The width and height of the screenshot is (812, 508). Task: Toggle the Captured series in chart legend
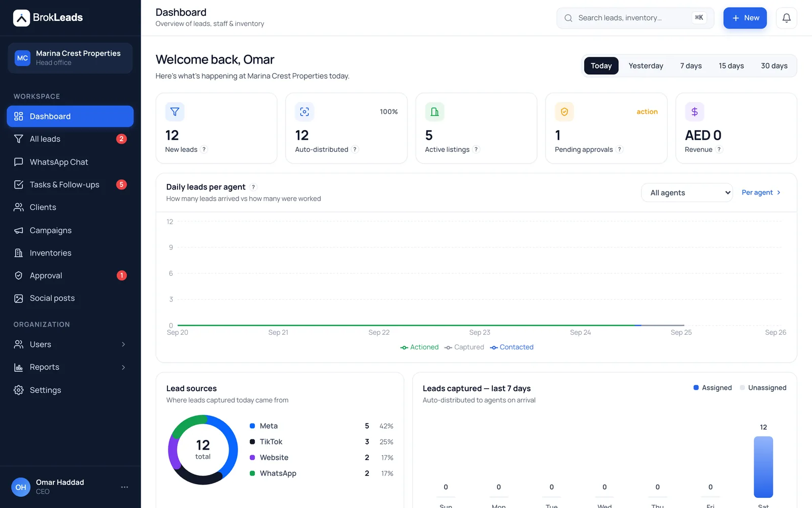click(x=464, y=347)
